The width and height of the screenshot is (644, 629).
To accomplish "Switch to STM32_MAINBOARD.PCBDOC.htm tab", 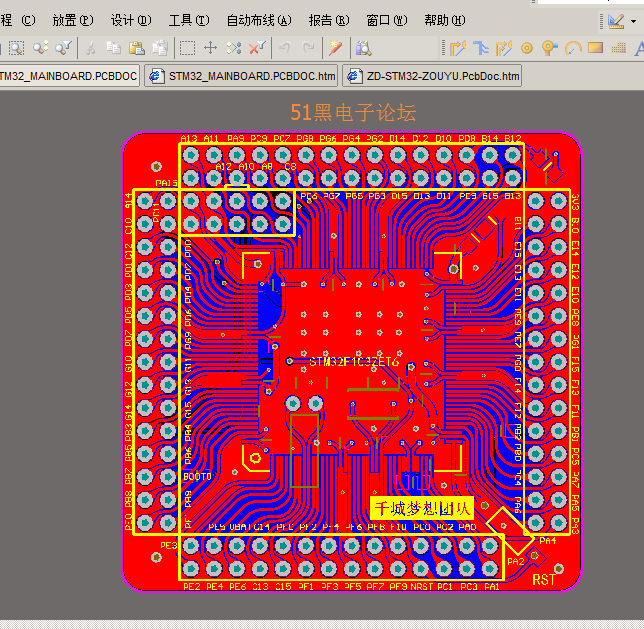I will pyautogui.click(x=239, y=75).
